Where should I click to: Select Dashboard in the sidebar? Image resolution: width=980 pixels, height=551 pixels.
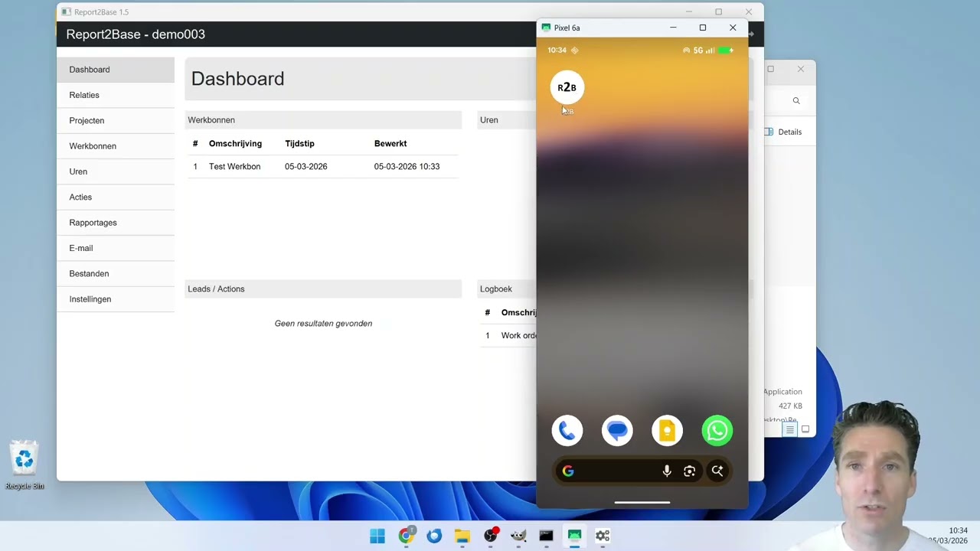pos(116,70)
